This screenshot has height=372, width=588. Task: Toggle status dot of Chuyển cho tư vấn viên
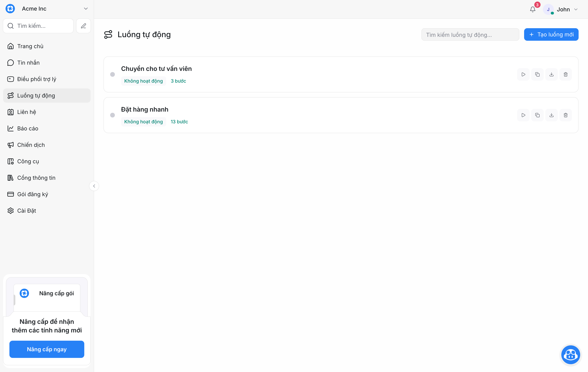(x=112, y=74)
